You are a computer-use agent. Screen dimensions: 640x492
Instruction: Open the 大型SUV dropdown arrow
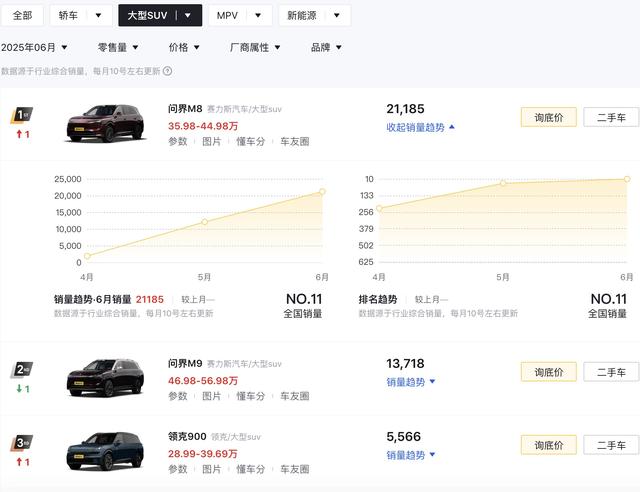point(188,16)
